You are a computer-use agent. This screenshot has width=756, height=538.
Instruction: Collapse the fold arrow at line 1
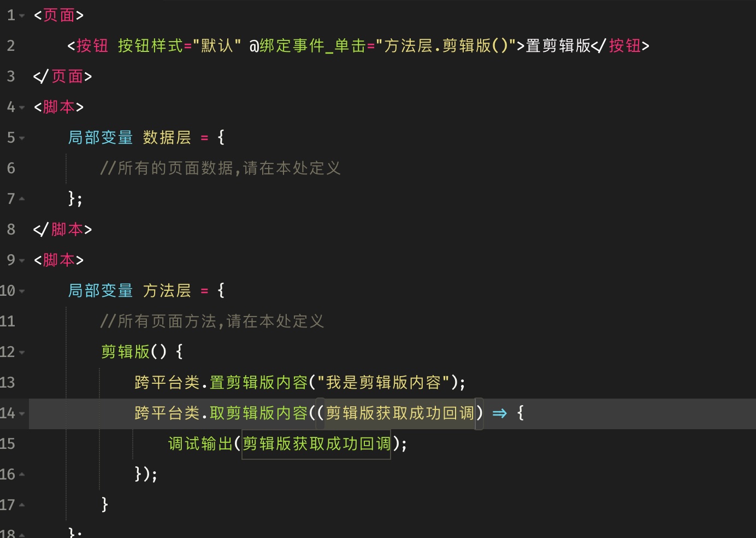pos(22,16)
